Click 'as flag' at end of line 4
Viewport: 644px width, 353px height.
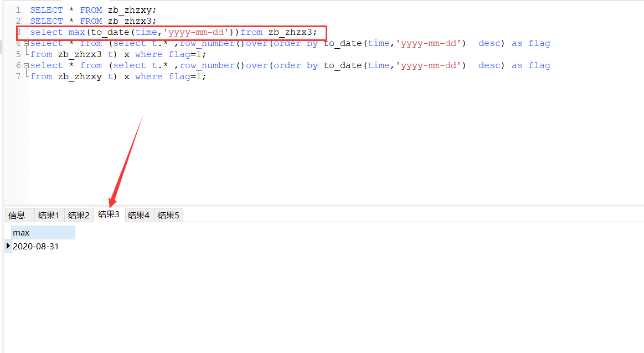pyautogui.click(x=530, y=43)
